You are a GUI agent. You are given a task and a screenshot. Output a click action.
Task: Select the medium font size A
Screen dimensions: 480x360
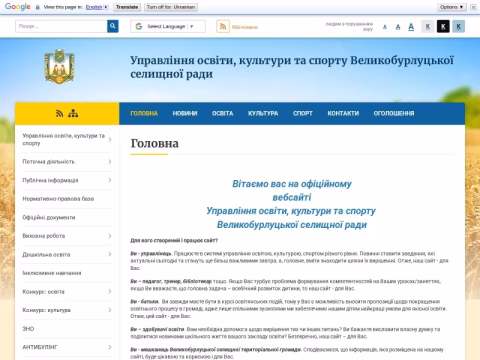pyautogui.click(x=398, y=27)
